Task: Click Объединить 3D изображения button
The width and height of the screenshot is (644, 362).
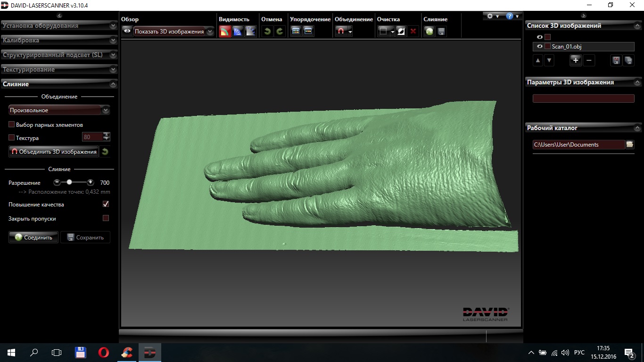Action: [x=54, y=151]
